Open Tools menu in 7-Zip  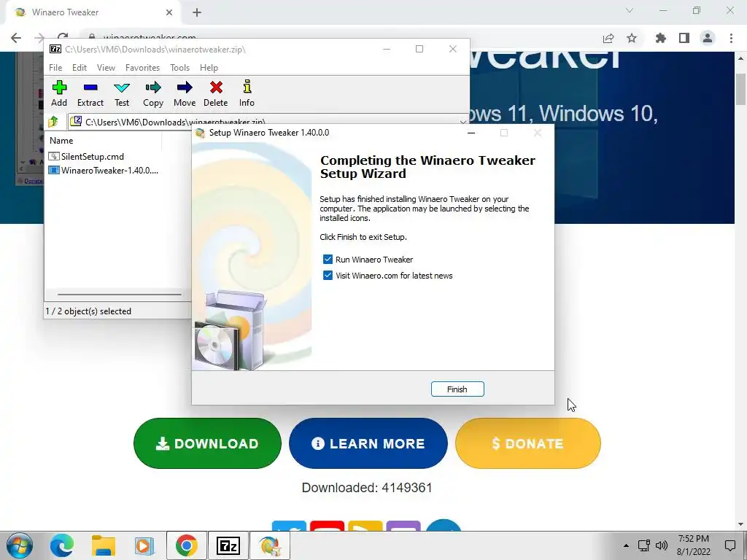tap(179, 68)
